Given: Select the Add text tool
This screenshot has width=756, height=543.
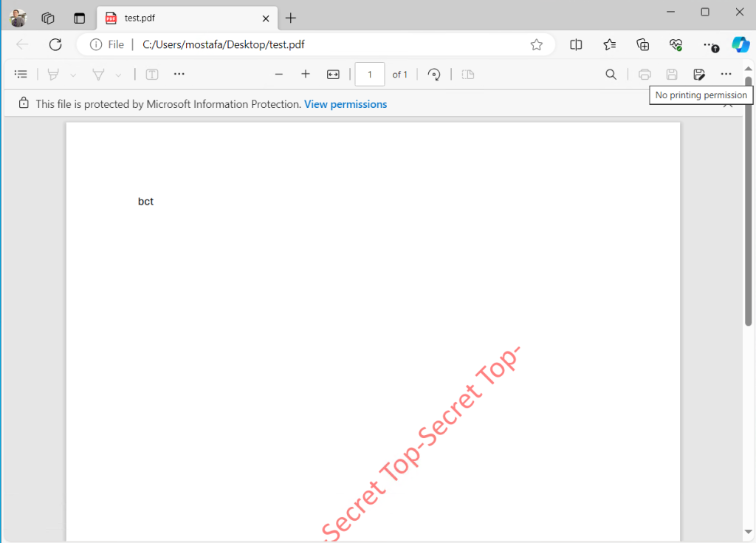Looking at the screenshot, I should [x=152, y=75].
